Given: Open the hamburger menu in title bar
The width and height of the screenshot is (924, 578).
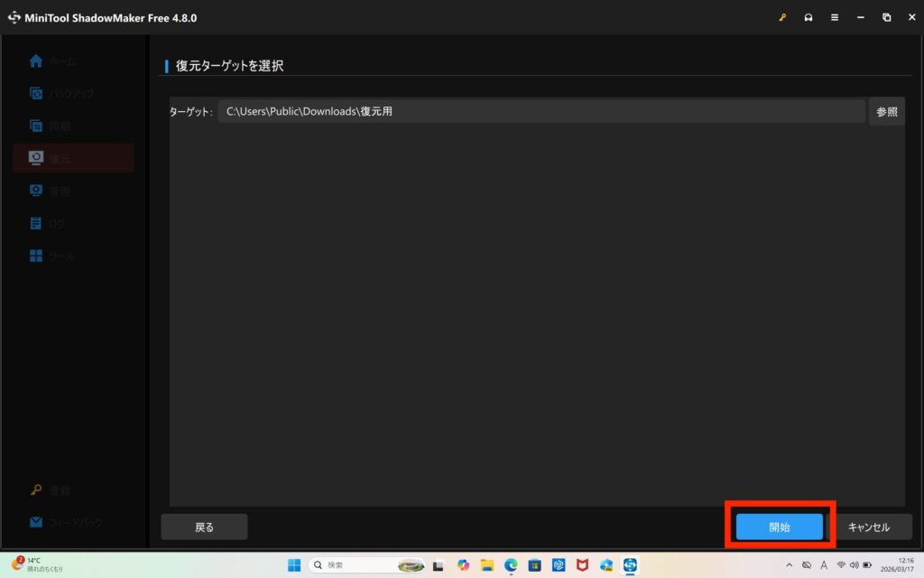Looking at the screenshot, I should (x=835, y=17).
